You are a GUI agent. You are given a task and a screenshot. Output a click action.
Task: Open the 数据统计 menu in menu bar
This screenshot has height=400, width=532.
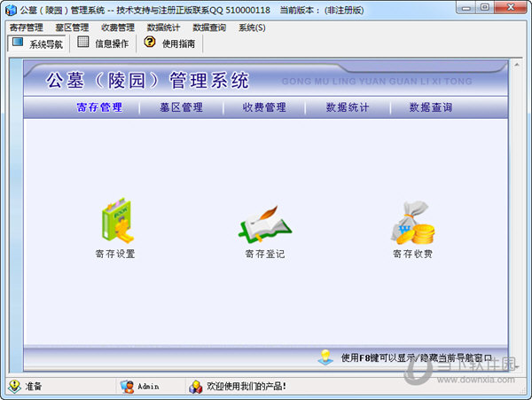(x=163, y=27)
